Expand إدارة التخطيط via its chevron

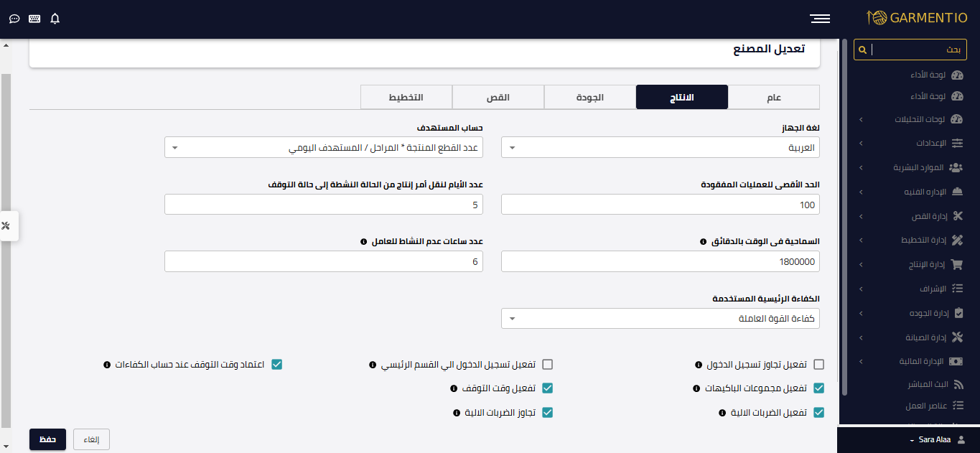click(x=861, y=240)
